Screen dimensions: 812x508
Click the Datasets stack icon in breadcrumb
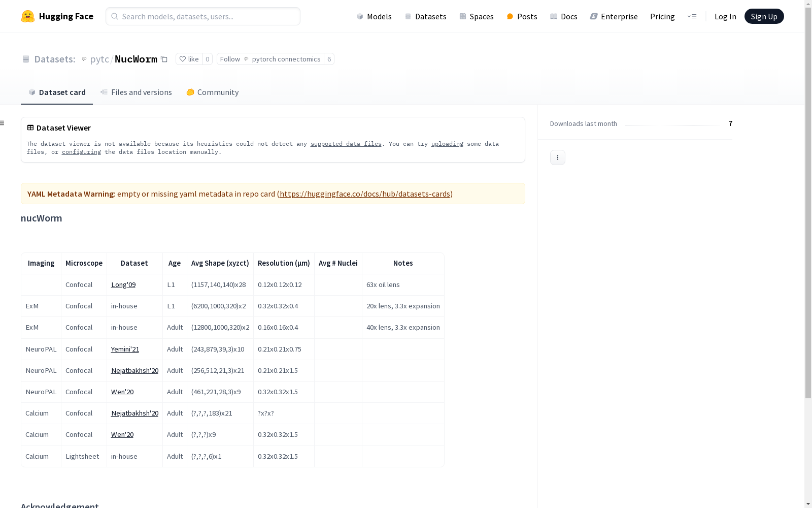pos(26,59)
